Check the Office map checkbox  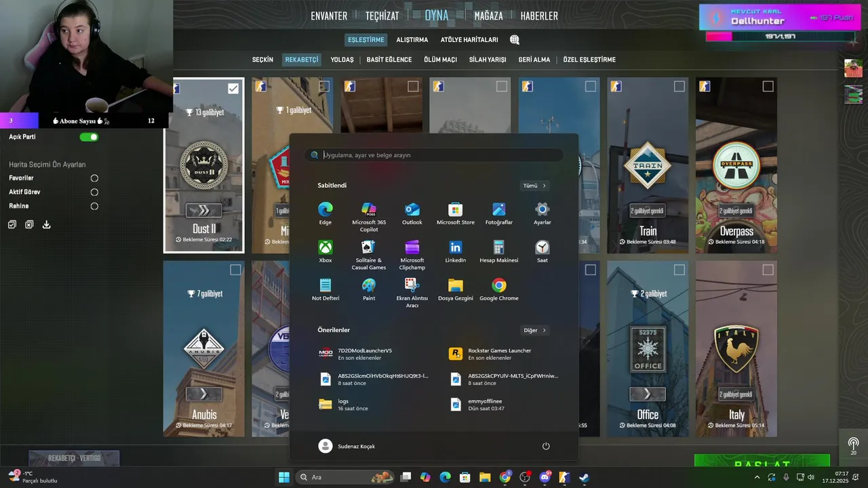[x=679, y=270]
